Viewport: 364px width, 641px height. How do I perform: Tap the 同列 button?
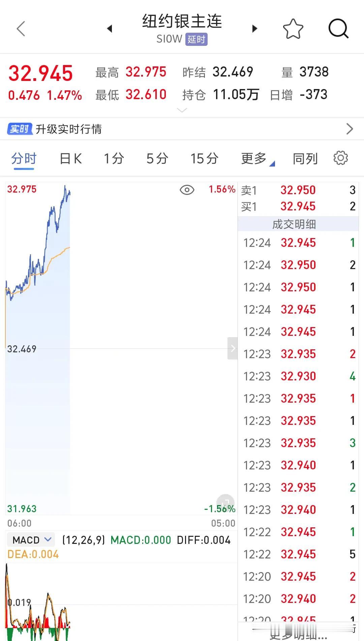click(305, 158)
